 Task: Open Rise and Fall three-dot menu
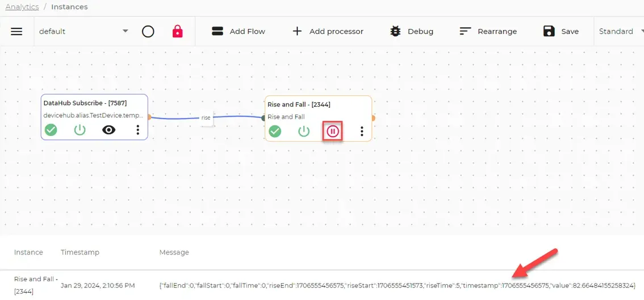coord(361,132)
